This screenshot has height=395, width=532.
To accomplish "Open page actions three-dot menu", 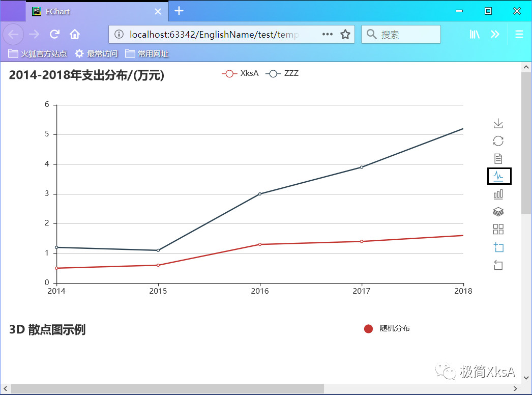I will pos(328,34).
